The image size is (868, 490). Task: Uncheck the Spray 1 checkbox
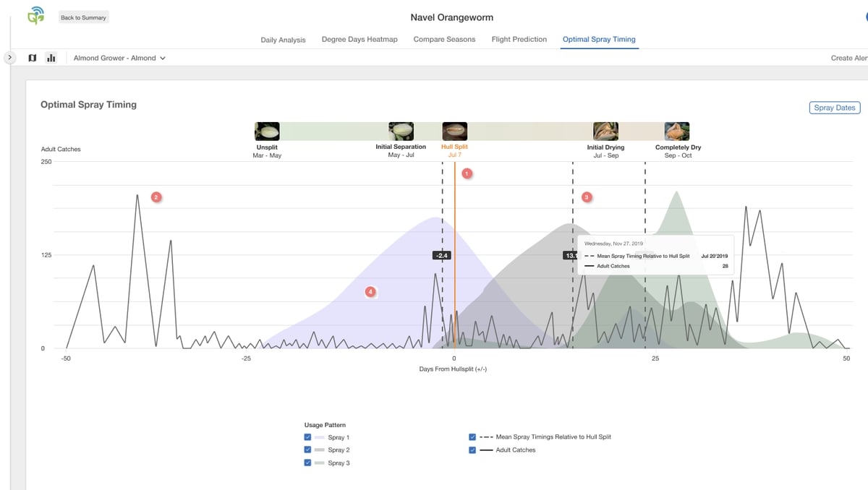(x=308, y=438)
